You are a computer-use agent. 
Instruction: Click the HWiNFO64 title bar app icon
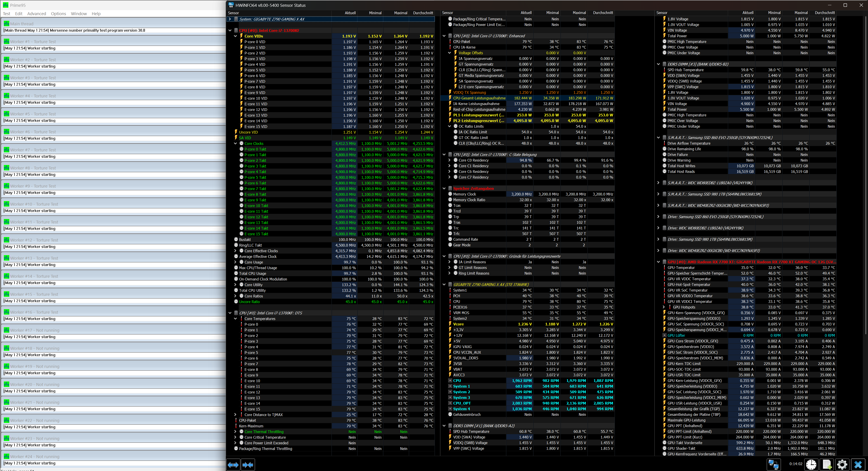point(231,5)
